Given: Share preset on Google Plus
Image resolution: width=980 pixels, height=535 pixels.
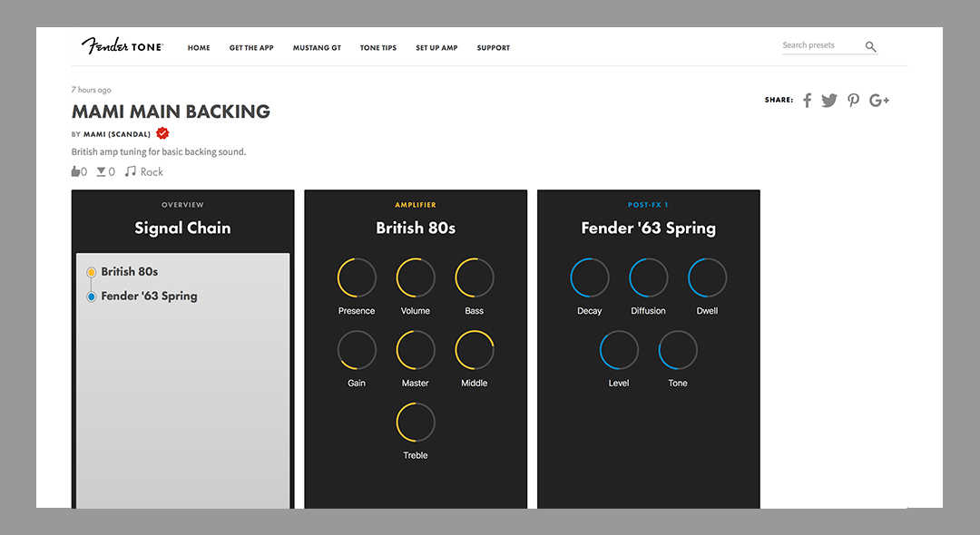Looking at the screenshot, I should point(878,100).
